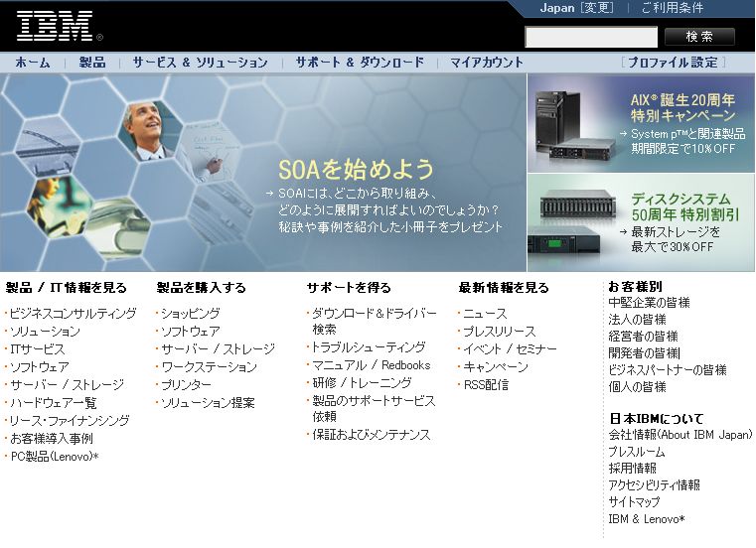Image resolution: width=756 pixels, height=548 pixels.
Task: Open サーバー / ストレージ under 製品を購入する
Action: tap(218, 349)
